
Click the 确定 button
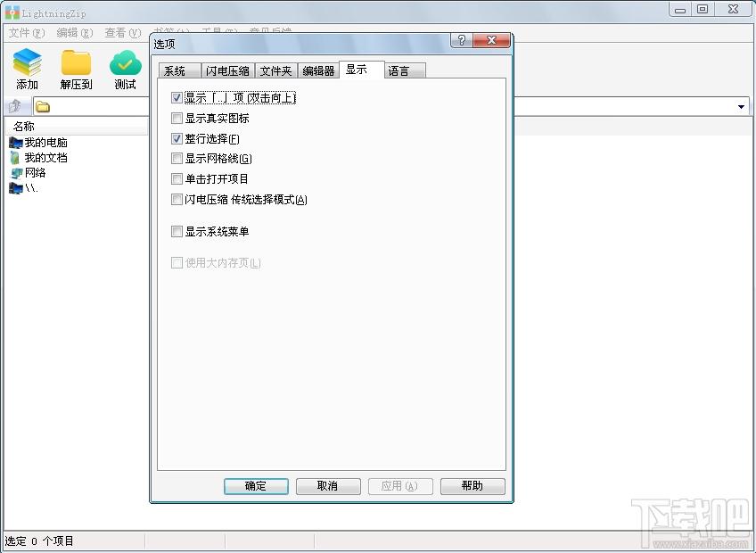pos(256,486)
